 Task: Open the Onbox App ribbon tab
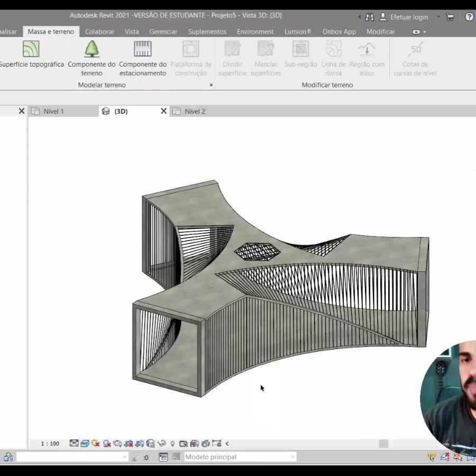coord(339,32)
